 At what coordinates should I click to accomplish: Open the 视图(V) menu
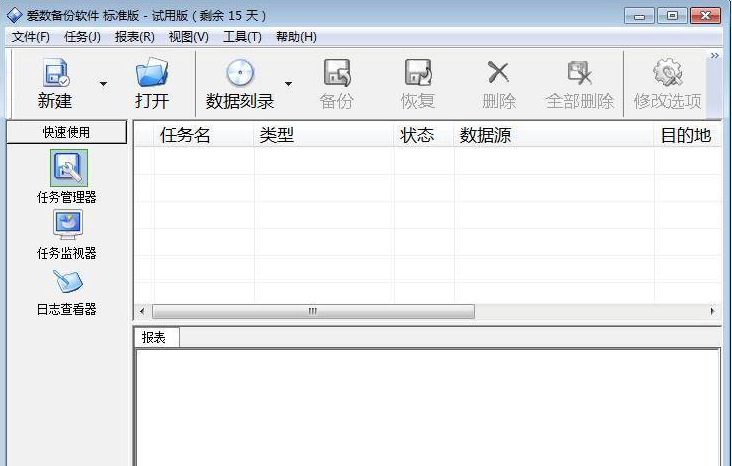[189, 37]
